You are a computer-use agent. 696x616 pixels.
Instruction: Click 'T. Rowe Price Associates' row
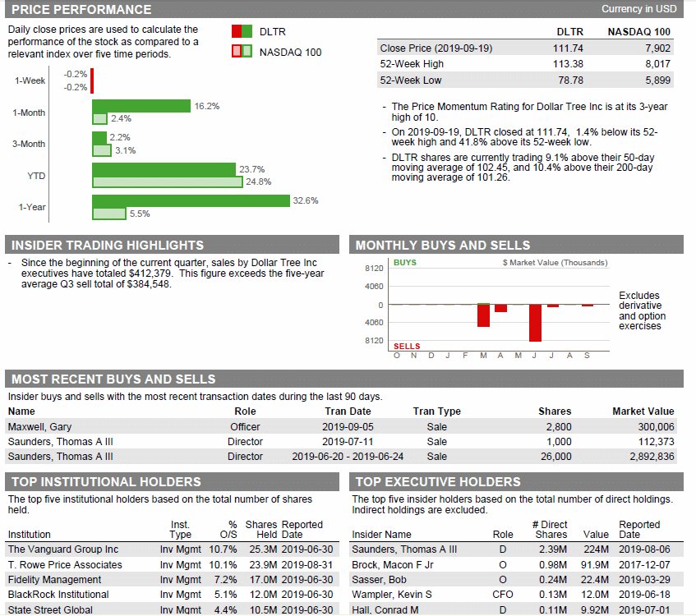coord(172,565)
